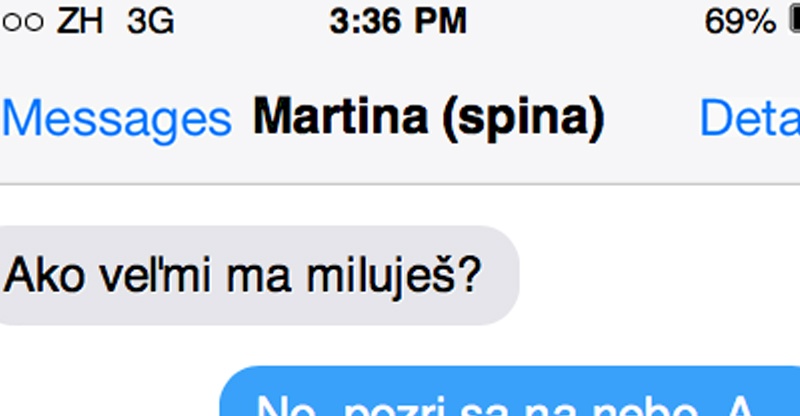Tap the 3:36 PM clock
800x416 pixels.
click(398, 21)
